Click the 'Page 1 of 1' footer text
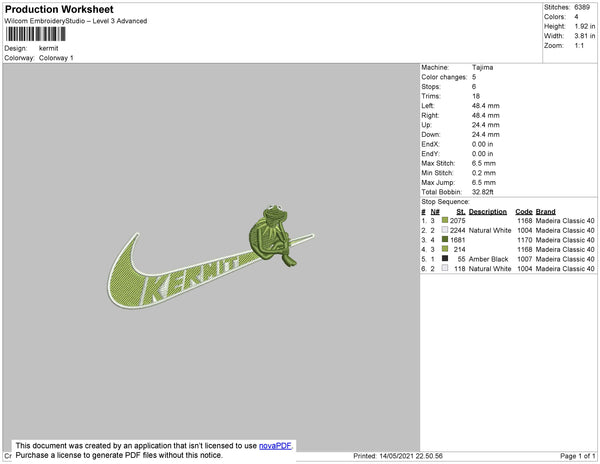This screenshot has width=600, height=464. [578, 456]
